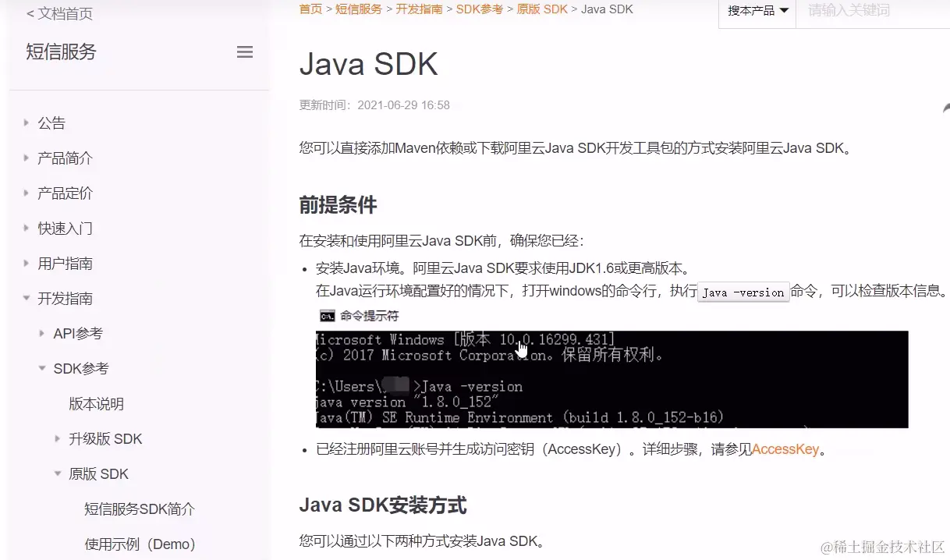Image resolution: width=950 pixels, height=560 pixels.
Task: Click 原版 SDK in the breadcrumb
Action: click(x=542, y=9)
